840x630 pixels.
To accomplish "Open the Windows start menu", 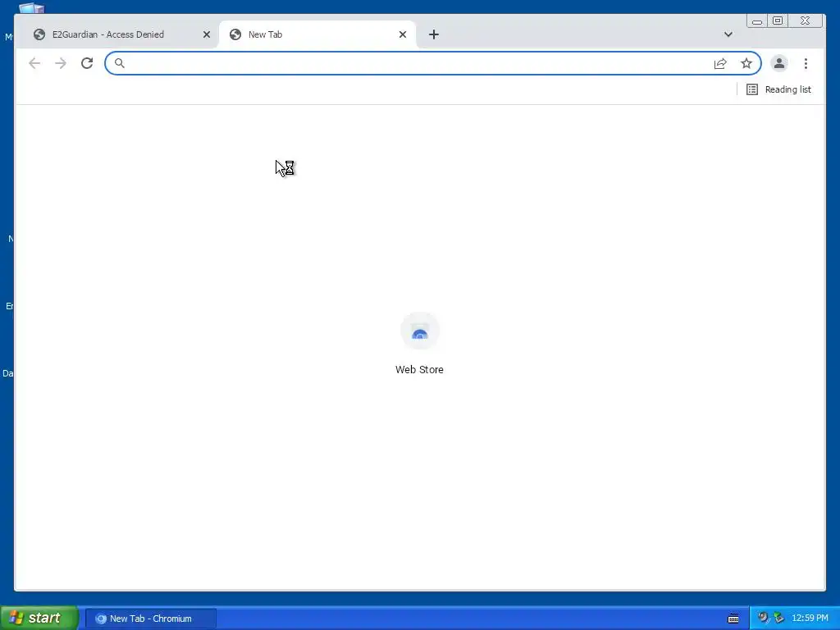I will tap(39, 618).
